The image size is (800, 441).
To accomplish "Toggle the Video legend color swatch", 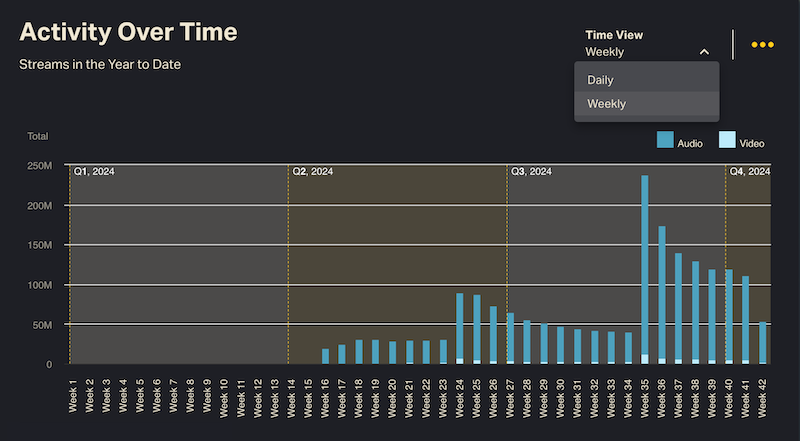I will coord(727,141).
